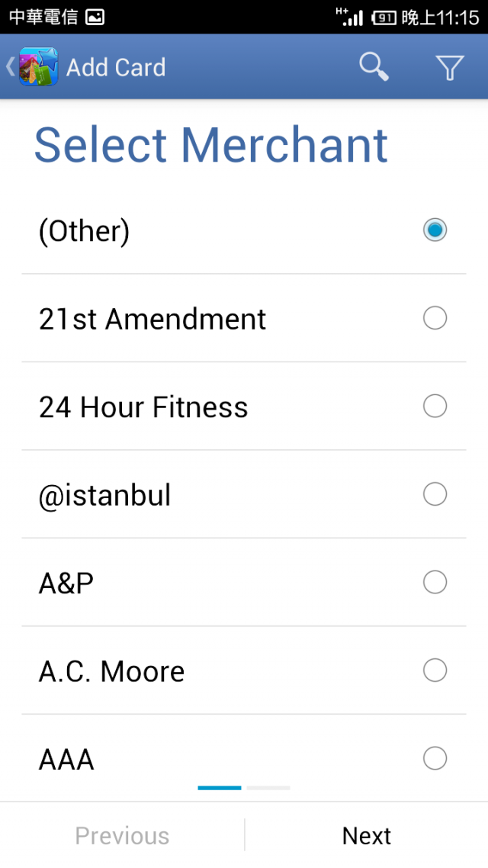
Task: Tap the signal strength icon
Action: 350,17
